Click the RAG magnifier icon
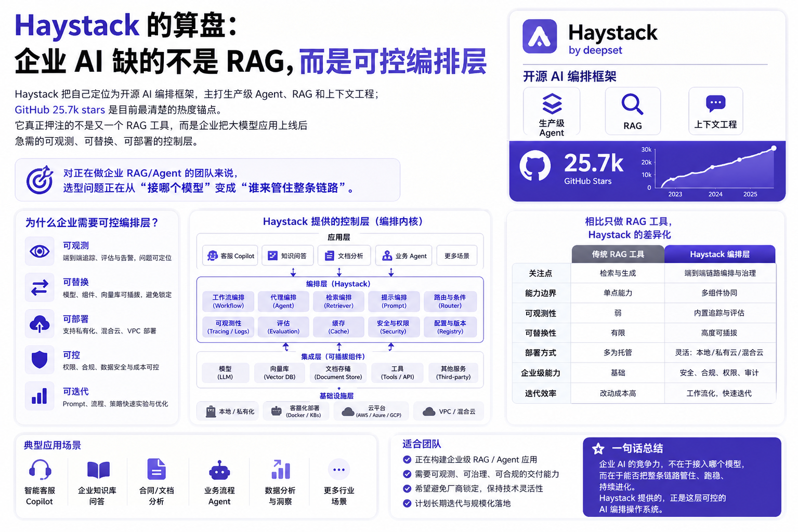 coord(632,104)
